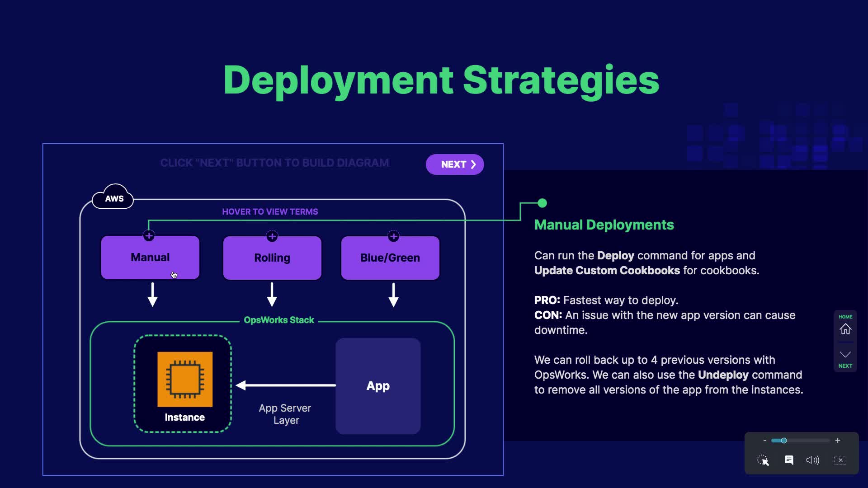Expand the plus icon above Rolling
This screenshot has width=868, height=488.
coord(272,236)
